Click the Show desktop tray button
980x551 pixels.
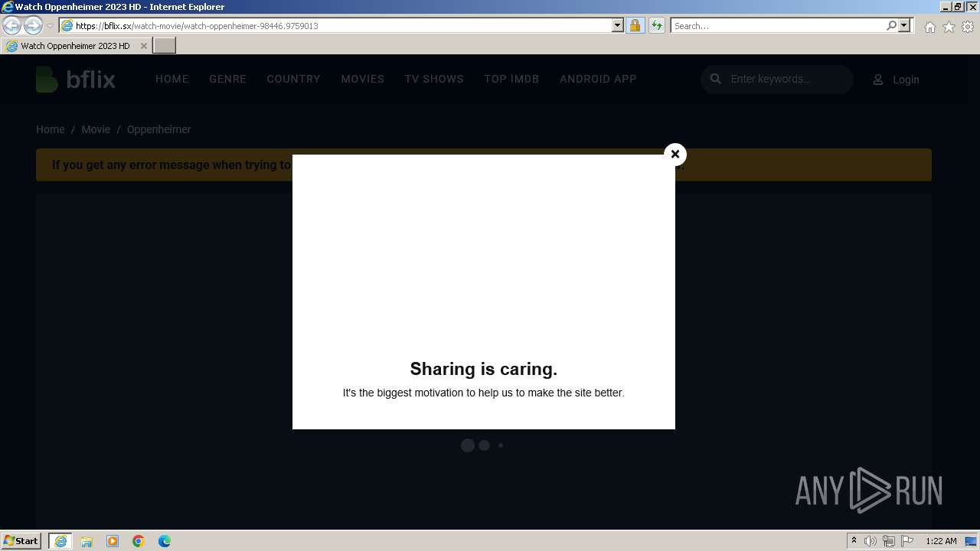pyautogui.click(x=972, y=541)
